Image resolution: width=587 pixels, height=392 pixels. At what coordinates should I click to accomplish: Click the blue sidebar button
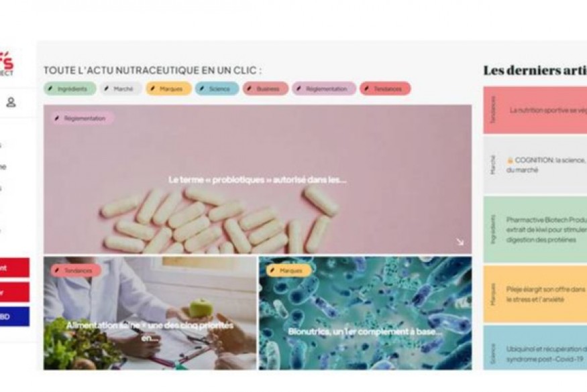(x=14, y=316)
